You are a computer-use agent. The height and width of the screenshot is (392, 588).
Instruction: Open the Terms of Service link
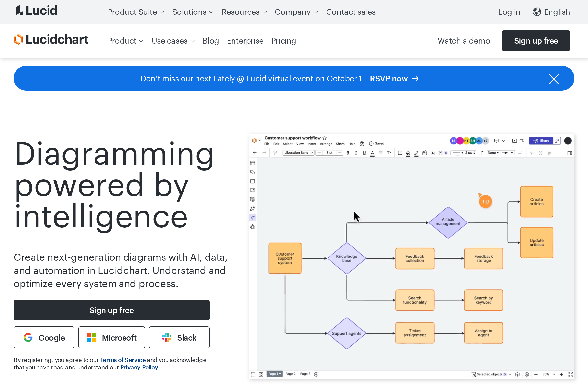[123, 360]
